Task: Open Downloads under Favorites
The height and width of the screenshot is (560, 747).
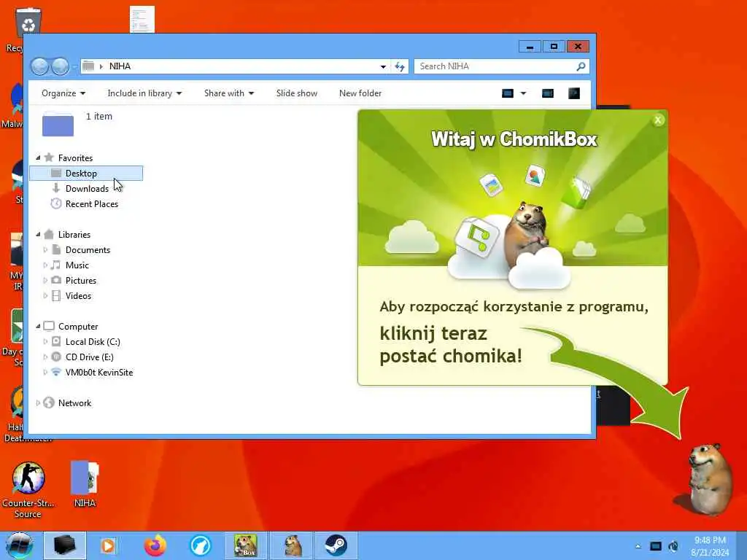Action: click(88, 189)
